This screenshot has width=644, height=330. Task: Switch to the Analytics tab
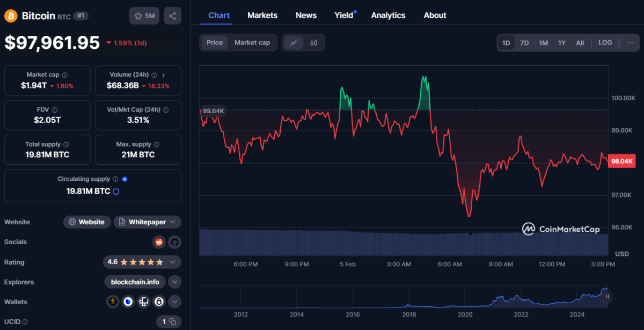[x=388, y=15]
